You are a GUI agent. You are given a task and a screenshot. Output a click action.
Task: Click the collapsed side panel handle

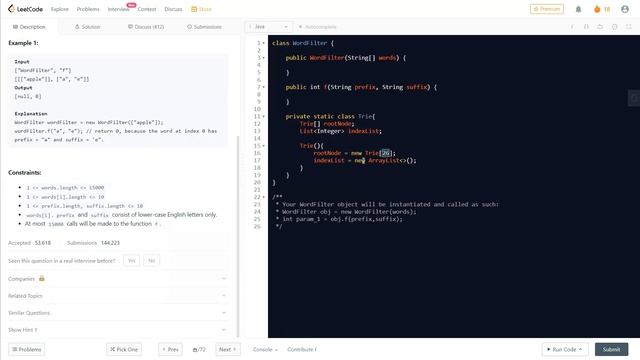(634, 98)
